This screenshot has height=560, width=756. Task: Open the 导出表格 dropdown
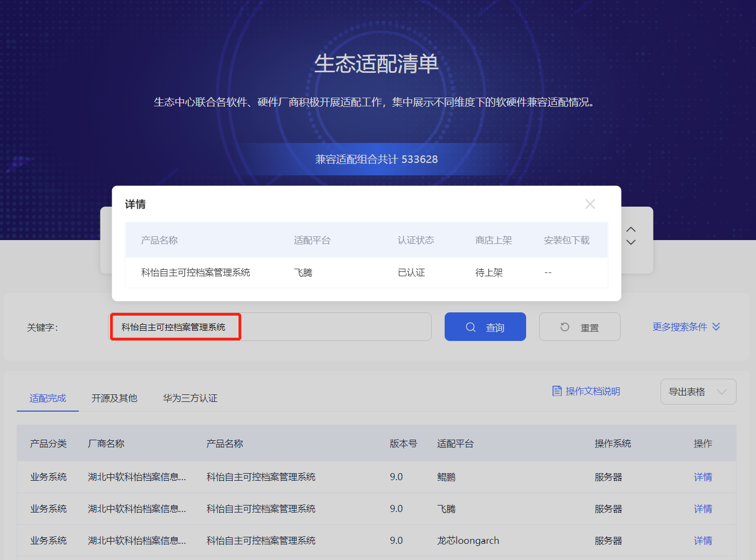pos(698,392)
